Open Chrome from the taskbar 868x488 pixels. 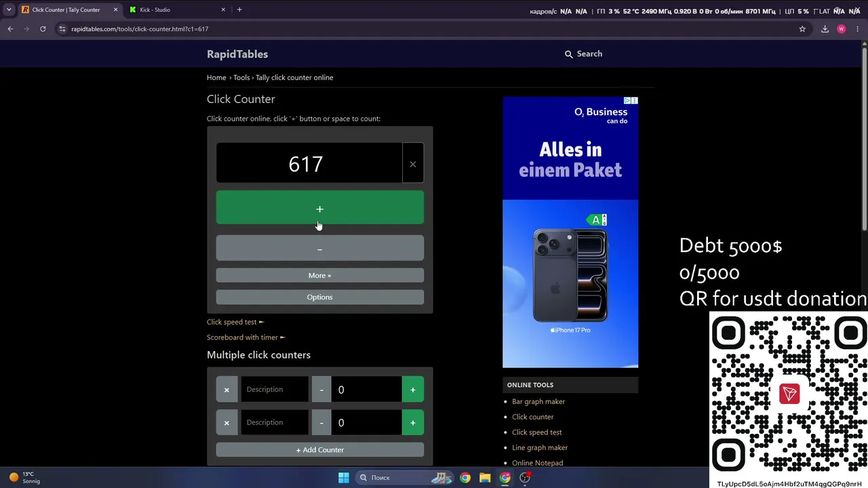click(x=465, y=478)
